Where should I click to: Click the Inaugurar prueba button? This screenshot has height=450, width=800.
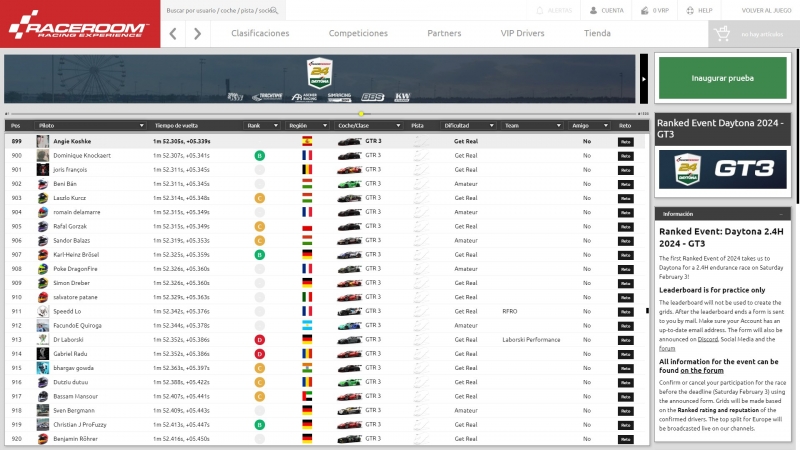722,78
